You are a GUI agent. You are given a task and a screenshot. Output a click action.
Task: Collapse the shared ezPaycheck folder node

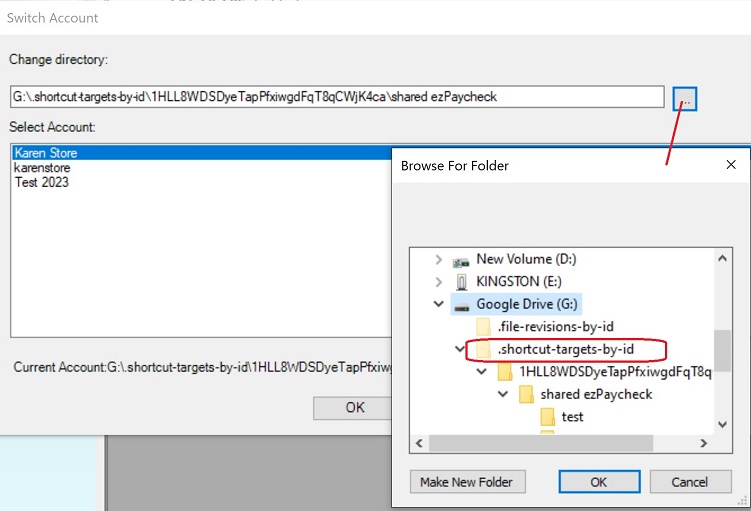coord(502,394)
